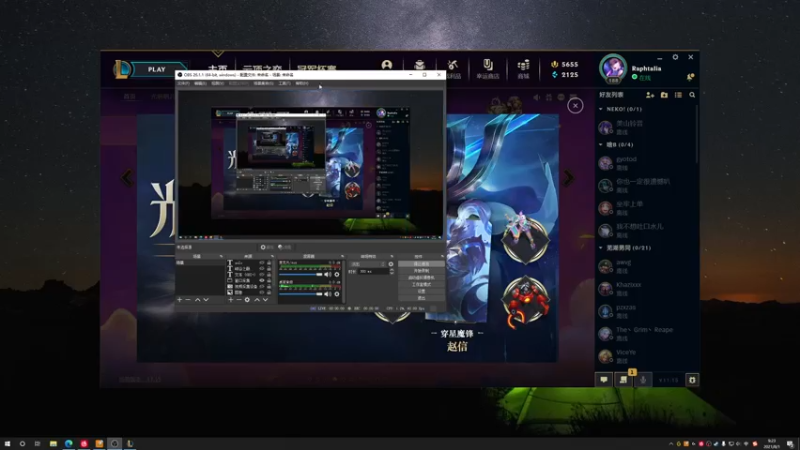Remove the selected OBS source

tap(239, 300)
